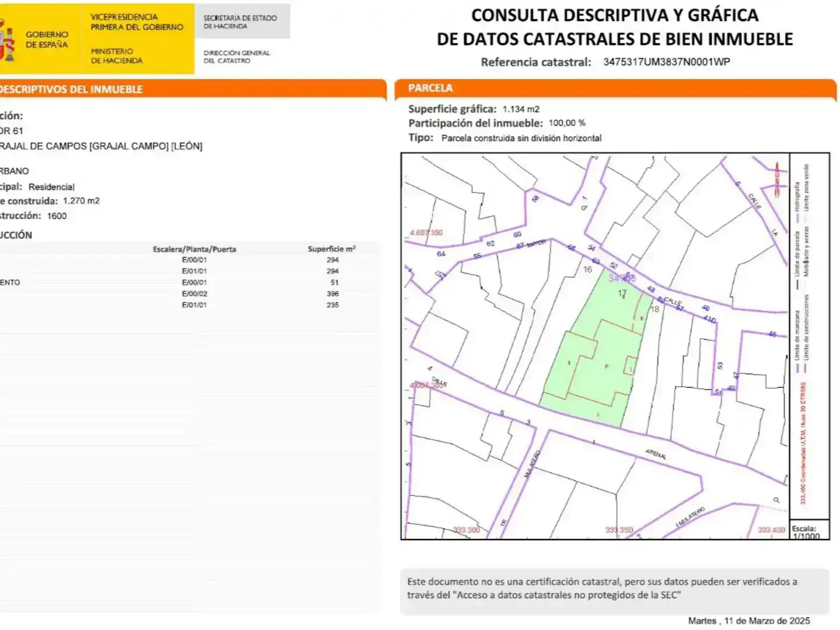
Task: Click the 'ARENAL' street label on map
Action: (x=656, y=454)
